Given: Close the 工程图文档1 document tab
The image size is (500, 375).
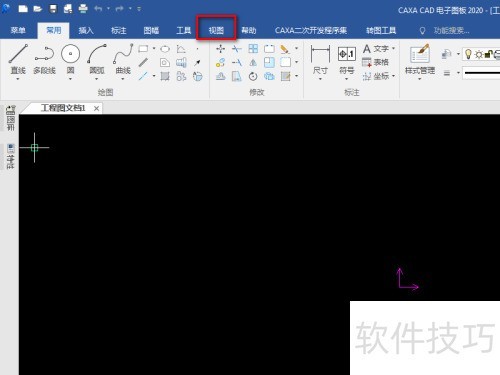Looking at the screenshot, I should (x=96, y=108).
